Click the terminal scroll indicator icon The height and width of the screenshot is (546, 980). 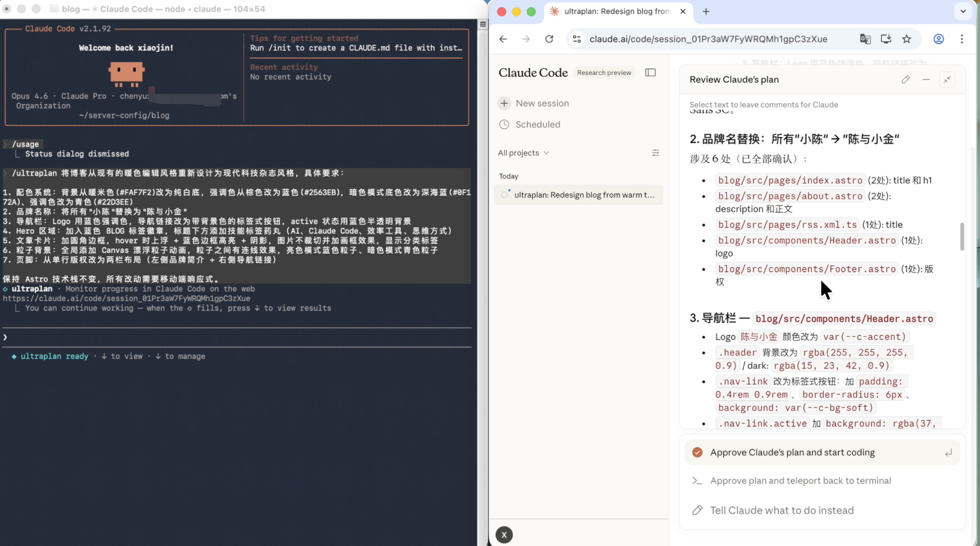[x=483, y=24]
